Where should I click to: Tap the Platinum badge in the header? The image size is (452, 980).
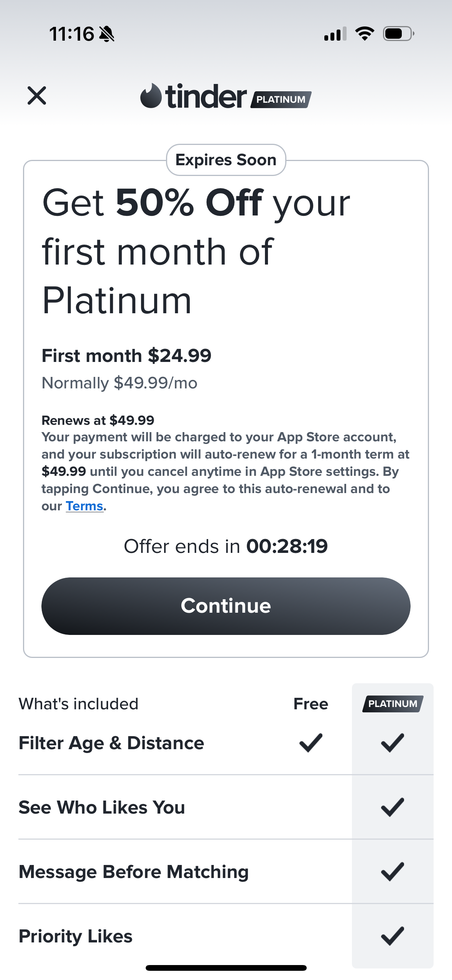[281, 100]
